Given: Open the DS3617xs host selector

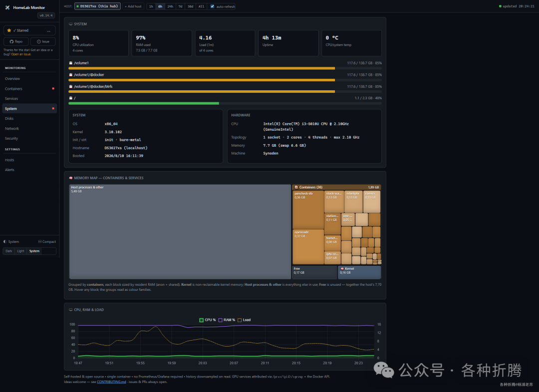Looking at the screenshot, I should (x=98, y=6).
